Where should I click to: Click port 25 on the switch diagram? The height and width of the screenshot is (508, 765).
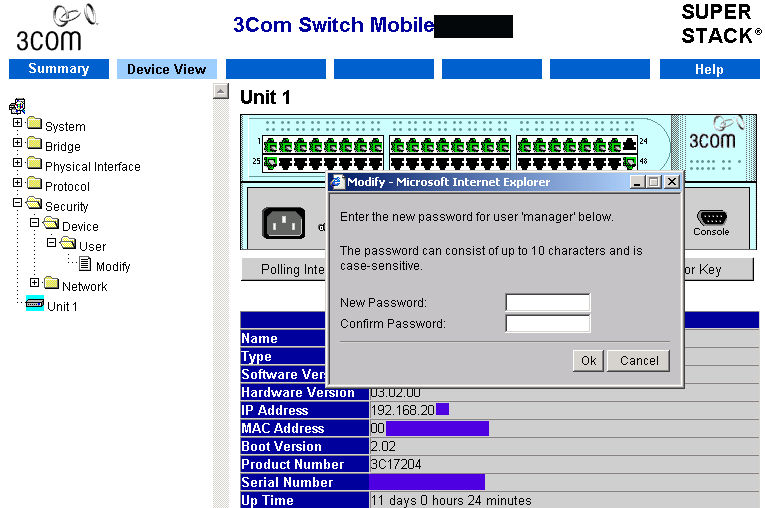click(x=271, y=162)
